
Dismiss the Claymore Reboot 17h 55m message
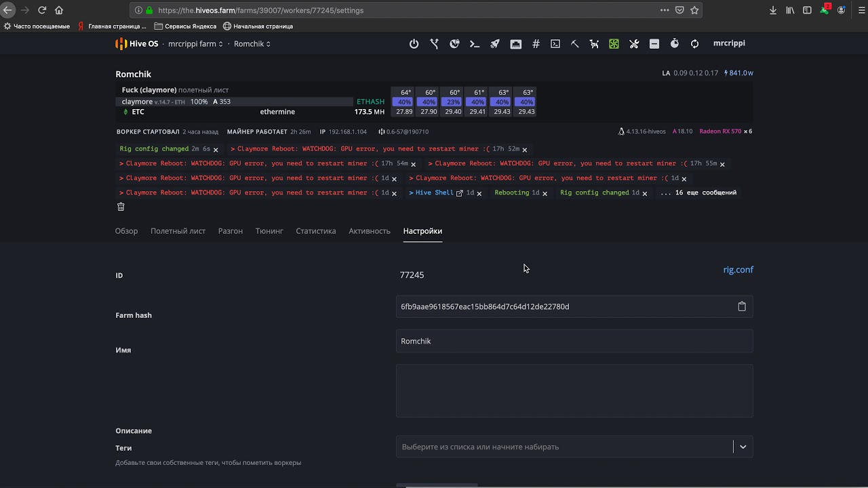click(722, 164)
